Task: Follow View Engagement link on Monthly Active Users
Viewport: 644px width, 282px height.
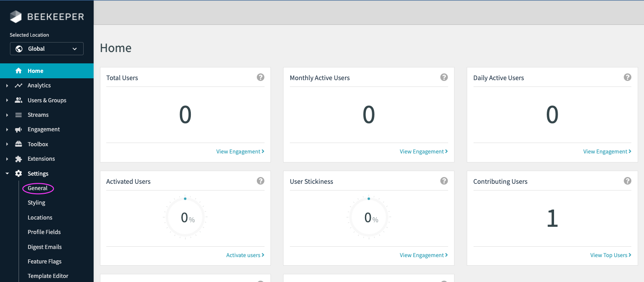Action: pos(424,152)
